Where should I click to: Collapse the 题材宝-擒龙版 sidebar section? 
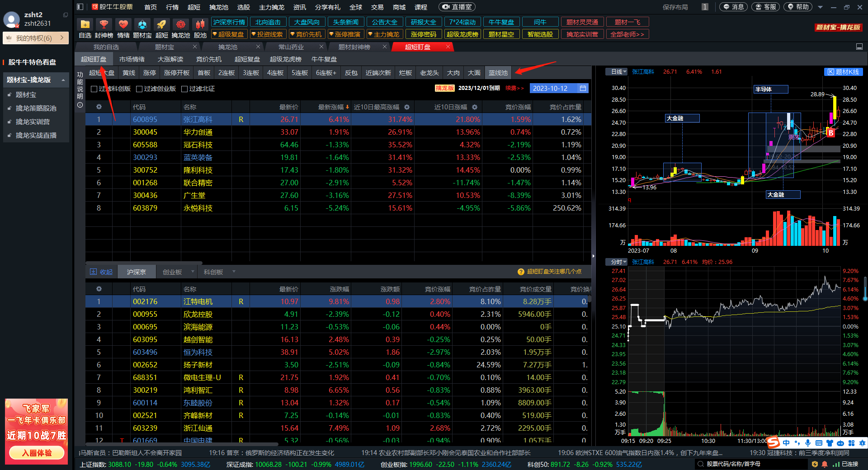pyautogui.click(x=63, y=80)
